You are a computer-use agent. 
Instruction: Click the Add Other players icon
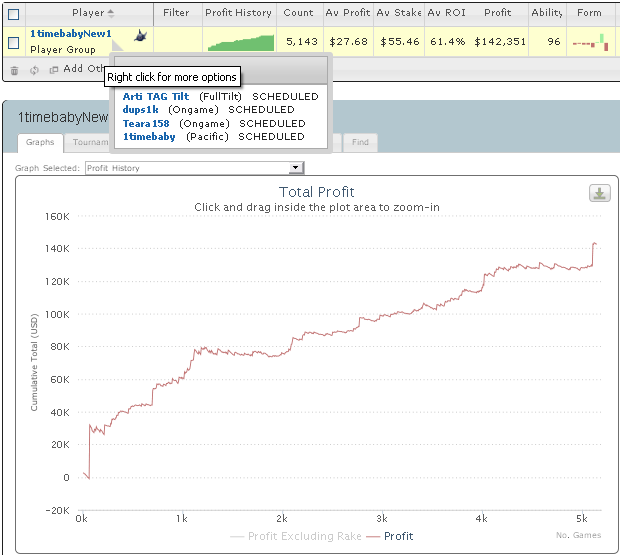click(x=54, y=70)
